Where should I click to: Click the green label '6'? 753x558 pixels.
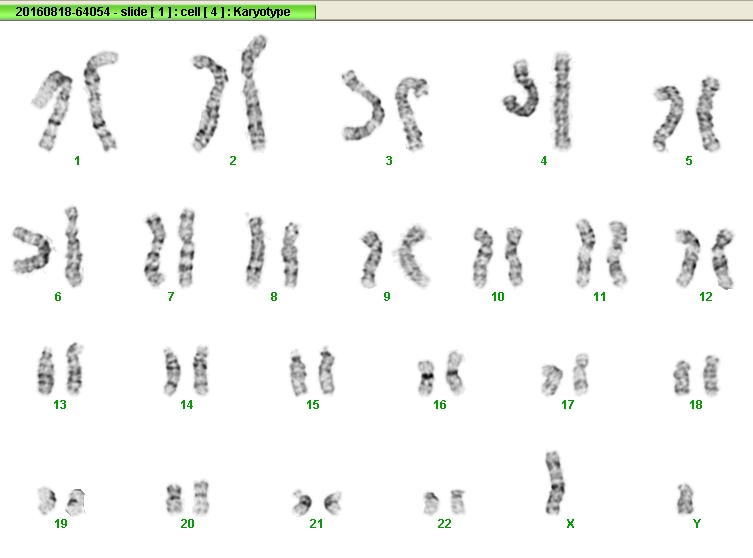(x=58, y=297)
